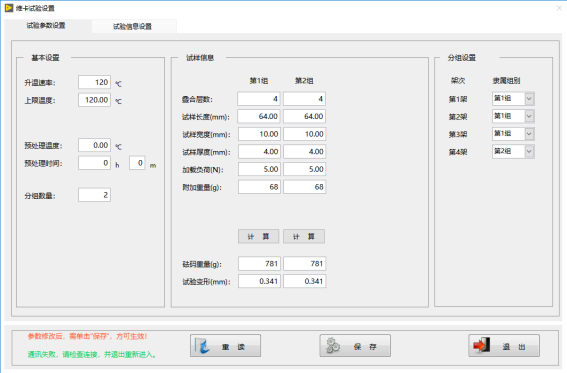567x373 pixels.
Task: Click 附加重量 field for group 2
Action: pyautogui.click(x=304, y=187)
